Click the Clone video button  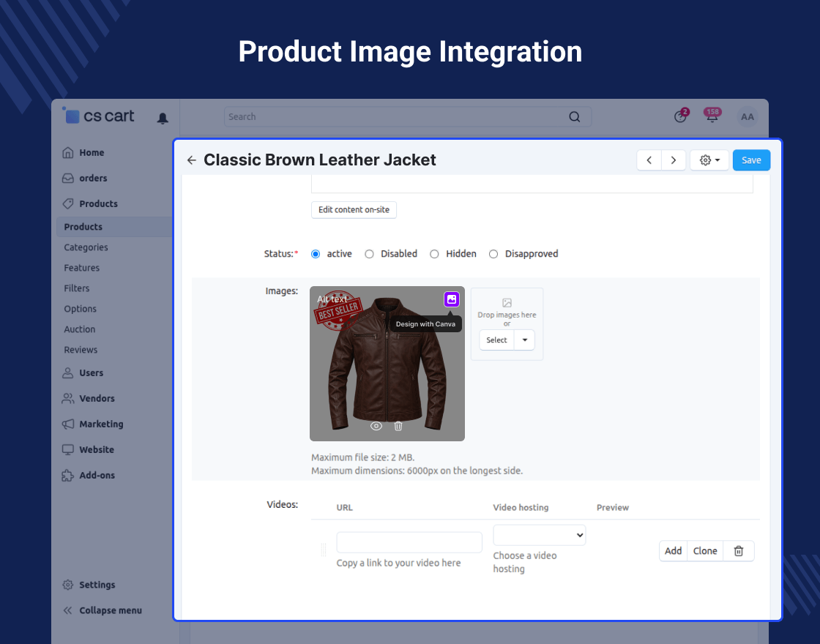(x=705, y=551)
